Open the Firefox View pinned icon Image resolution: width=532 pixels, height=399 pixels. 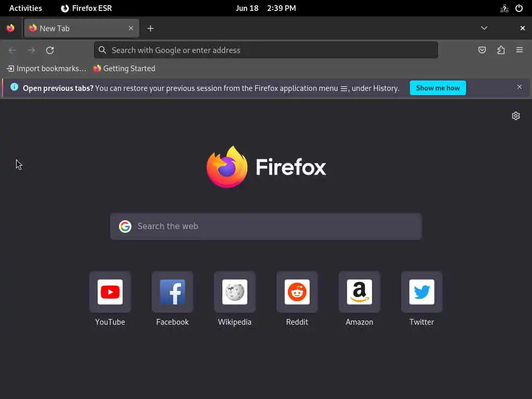point(10,28)
